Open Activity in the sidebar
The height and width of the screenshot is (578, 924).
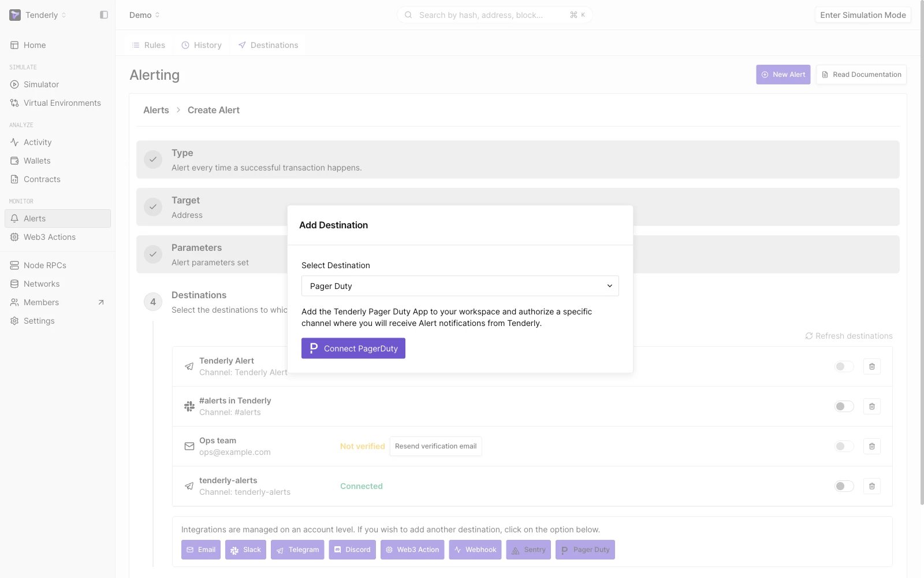[x=58, y=142]
